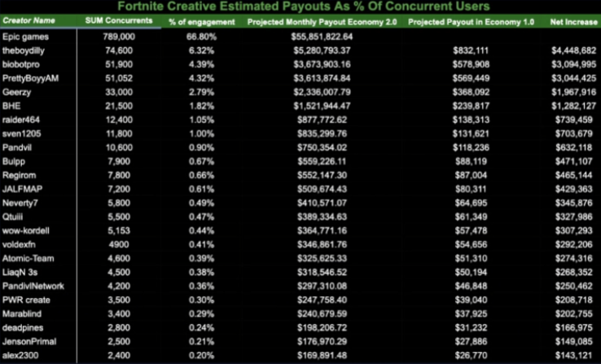Select the 74,600 concurrents cell
This screenshot has height=364, width=601.
coord(119,50)
